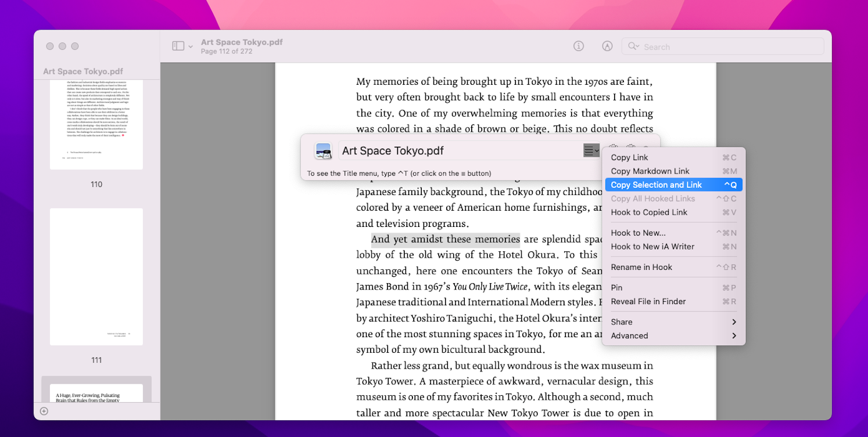This screenshot has height=437, width=868.
Task: Click the plus button at the sidebar bottom
Action: click(x=44, y=411)
